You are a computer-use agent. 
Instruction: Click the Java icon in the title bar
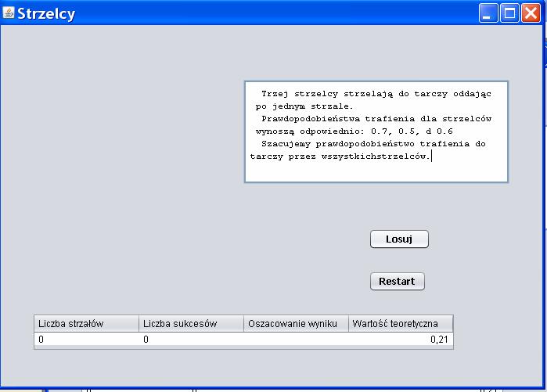(8, 13)
